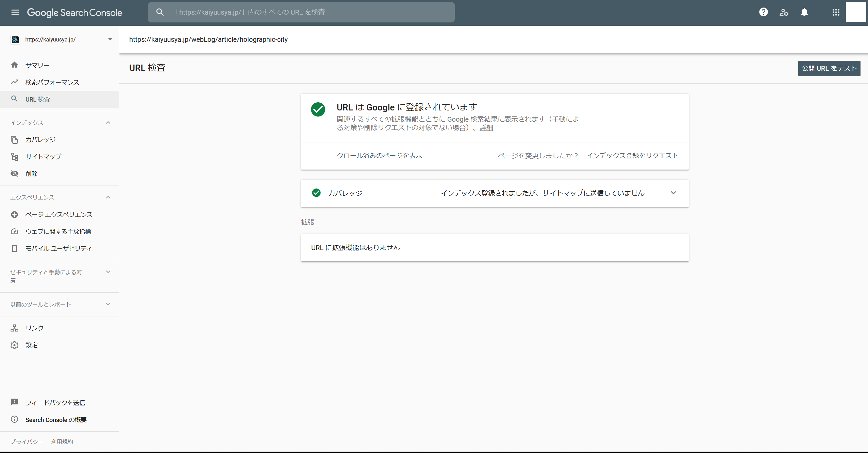Expand the カバレッジ details chevron

[673, 193]
